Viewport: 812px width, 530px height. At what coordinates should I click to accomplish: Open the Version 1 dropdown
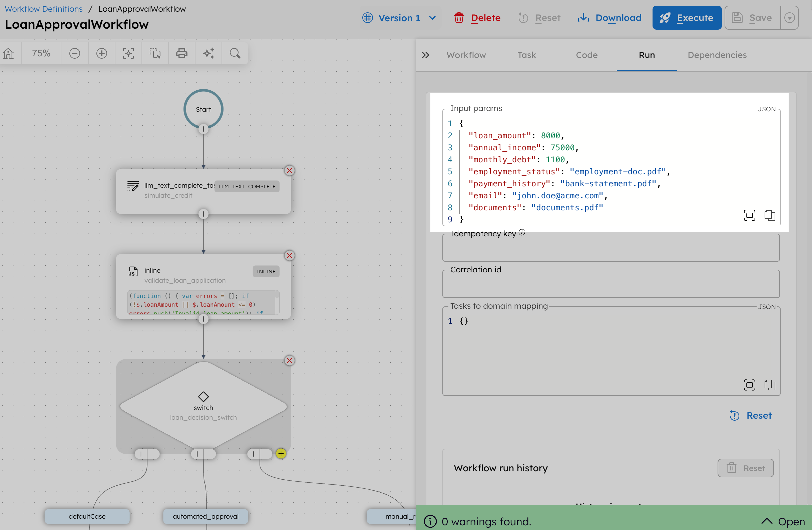[x=400, y=18]
